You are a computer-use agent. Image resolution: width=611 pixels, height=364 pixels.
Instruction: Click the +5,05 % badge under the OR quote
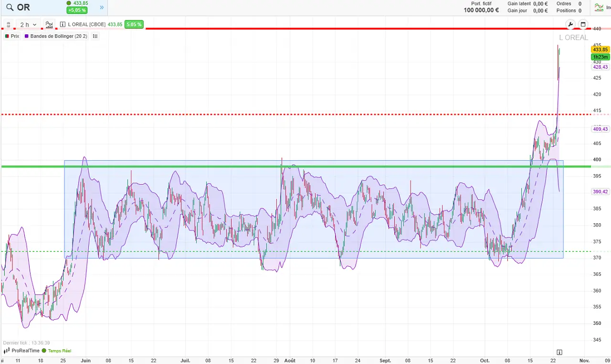77,10
